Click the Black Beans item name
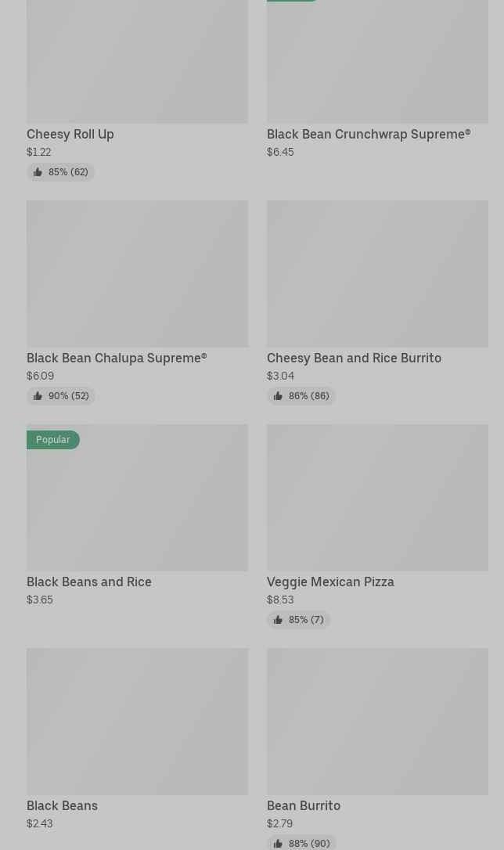The width and height of the screenshot is (504, 850). click(63, 805)
